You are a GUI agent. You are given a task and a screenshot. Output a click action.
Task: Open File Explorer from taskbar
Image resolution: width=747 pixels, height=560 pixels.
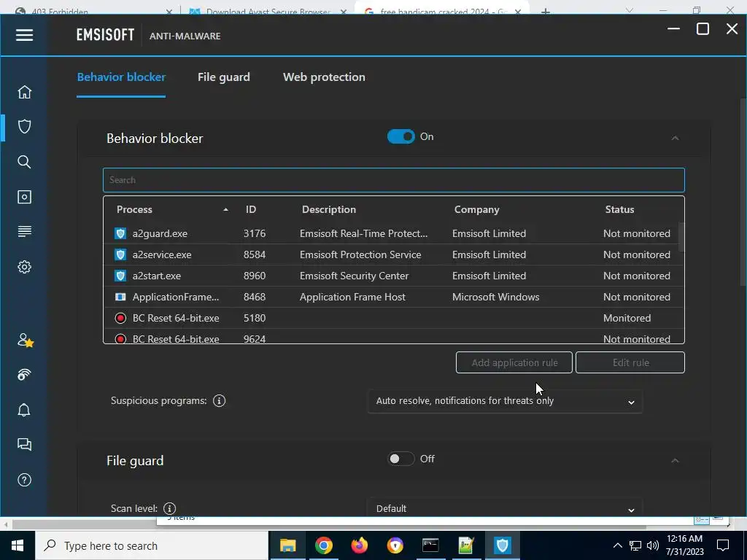pos(287,545)
